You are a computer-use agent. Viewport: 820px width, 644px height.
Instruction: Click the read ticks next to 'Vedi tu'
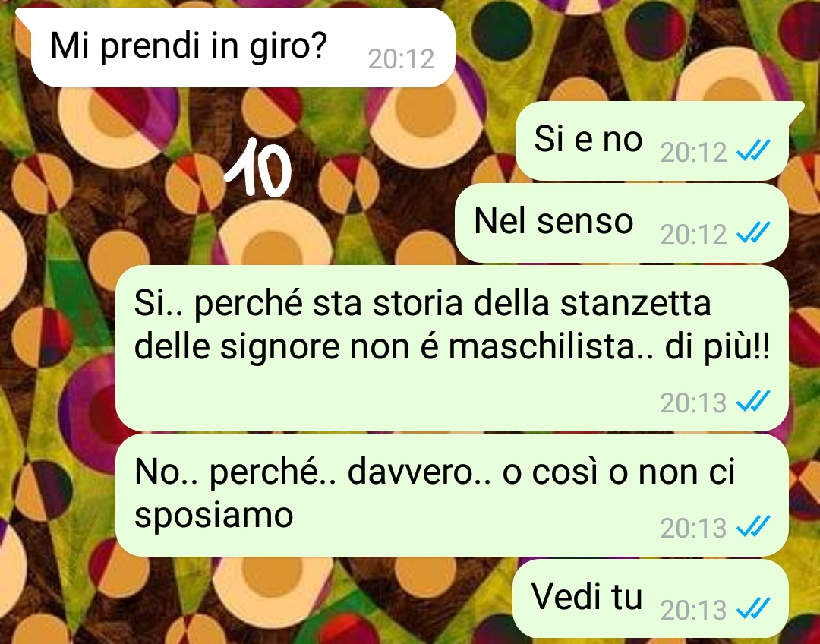[753, 609]
